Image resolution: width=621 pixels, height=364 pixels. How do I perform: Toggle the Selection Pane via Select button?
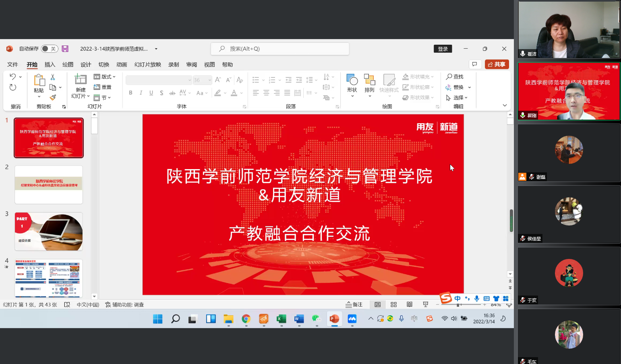click(457, 98)
